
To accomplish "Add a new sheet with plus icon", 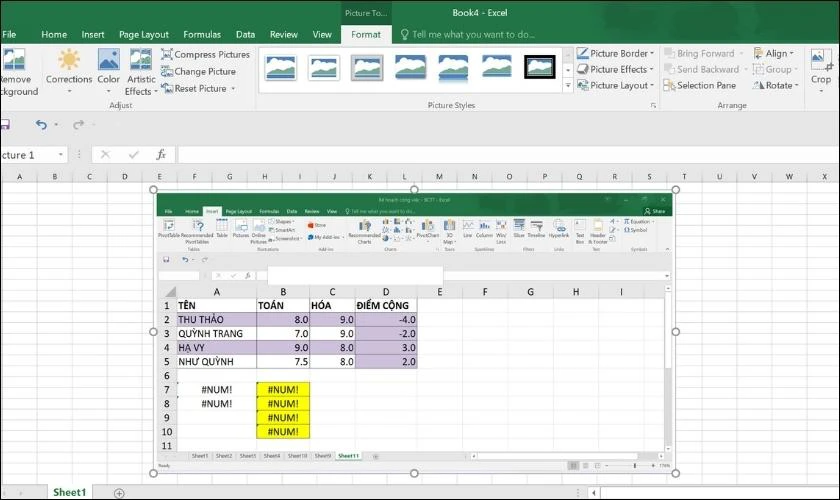I will (119, 493).
